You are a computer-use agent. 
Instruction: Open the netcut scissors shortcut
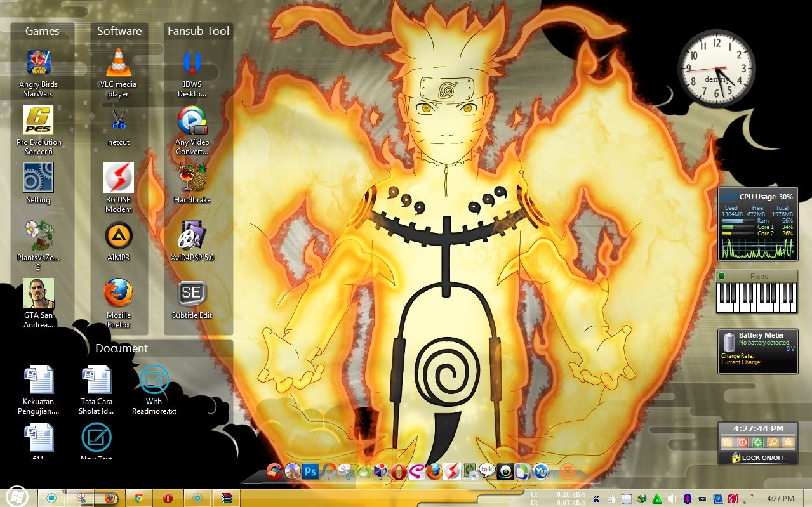118,127
